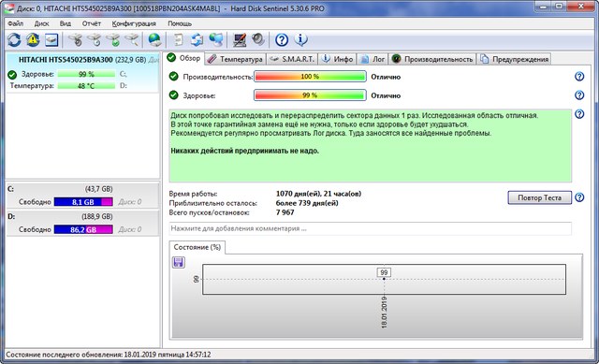Screen dimensions: 599x364
Task: Click the floppy save icon above chart
Action: coord(179,262)
